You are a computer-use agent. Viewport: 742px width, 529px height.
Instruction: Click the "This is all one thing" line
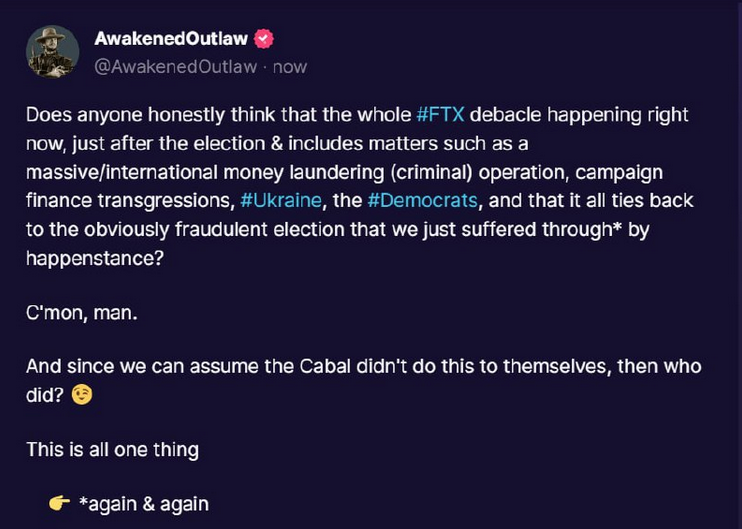pos(112,449)
